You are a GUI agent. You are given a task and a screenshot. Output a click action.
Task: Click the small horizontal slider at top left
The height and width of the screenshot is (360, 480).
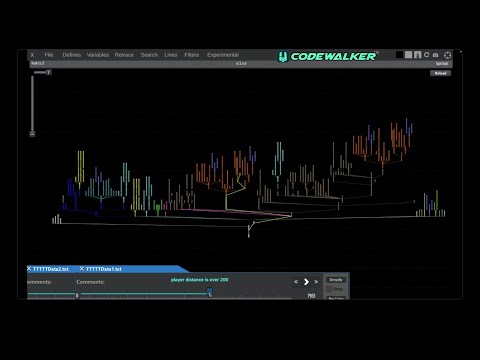42,72
